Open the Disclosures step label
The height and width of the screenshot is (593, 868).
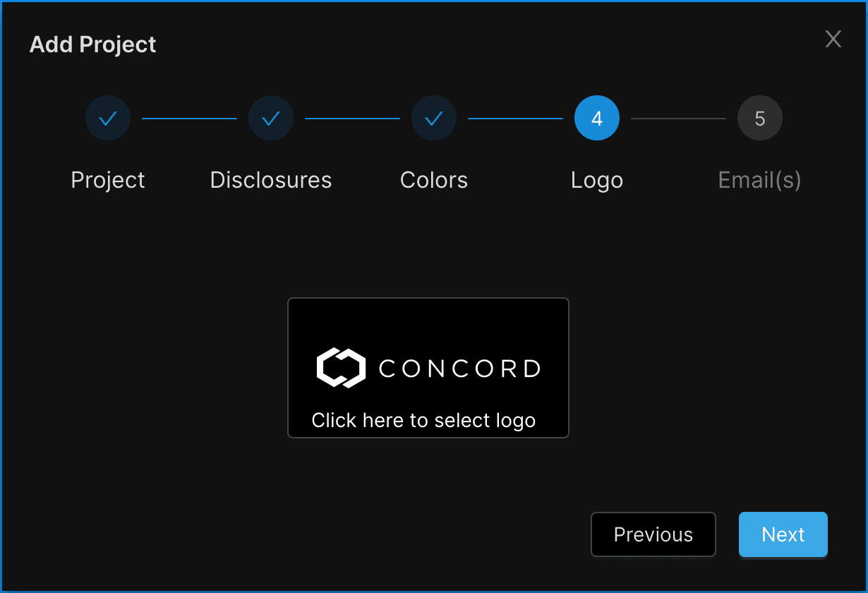tap(271, 180)
